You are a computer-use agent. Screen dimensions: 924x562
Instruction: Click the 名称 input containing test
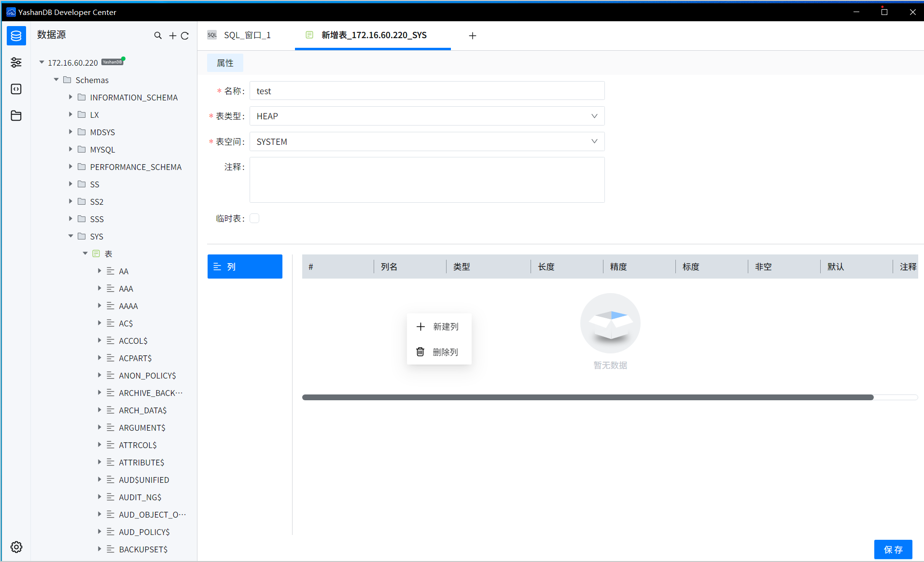426,90
